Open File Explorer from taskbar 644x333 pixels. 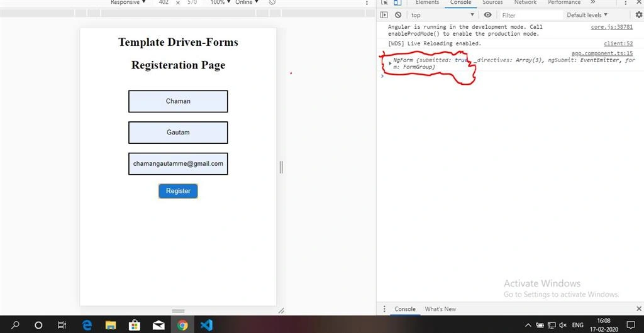click(x=111, y=325)
